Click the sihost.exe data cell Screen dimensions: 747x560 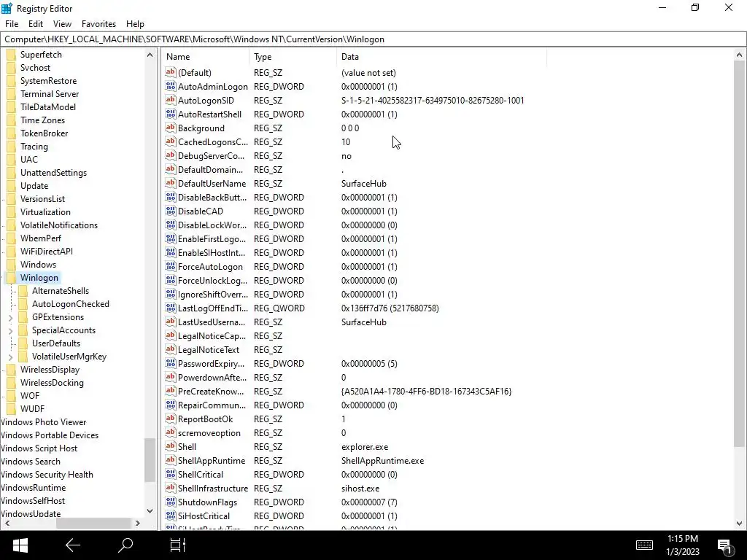click(360, 488)
